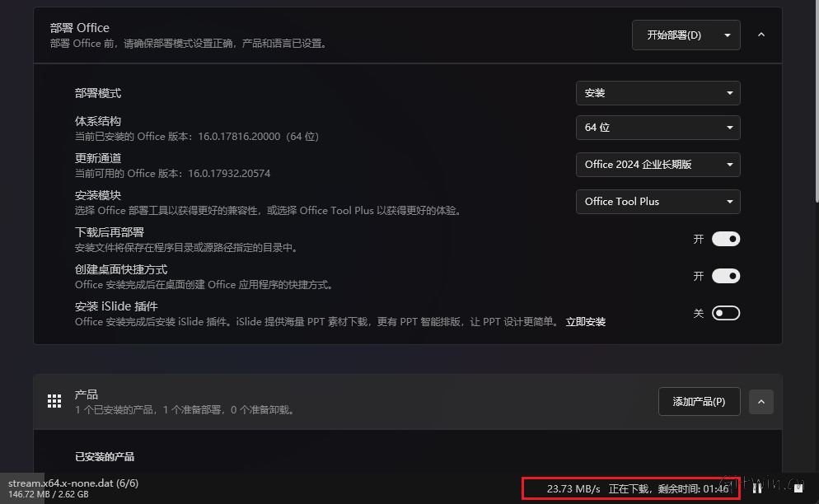Turn off the 下载后再部署 toggle

726,239
